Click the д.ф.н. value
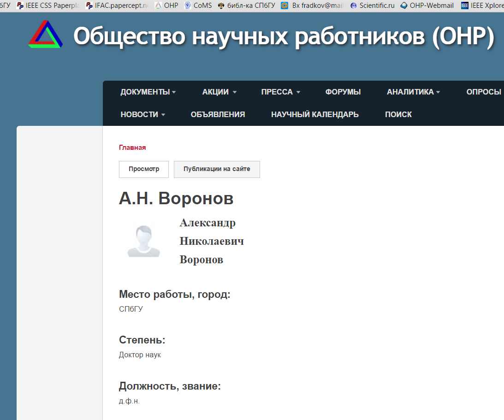The height and width of the screenshot is (420, 504). [x=129, y=401]
